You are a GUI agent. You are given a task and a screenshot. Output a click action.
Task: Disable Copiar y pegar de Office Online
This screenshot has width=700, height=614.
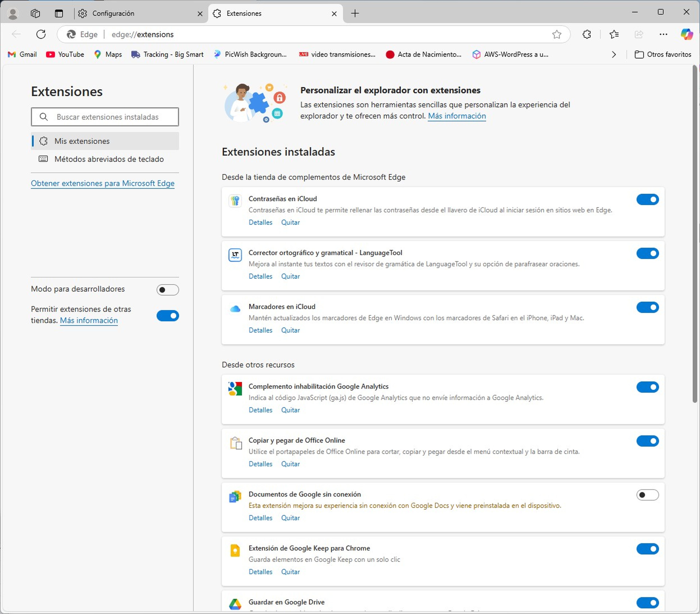647,441
